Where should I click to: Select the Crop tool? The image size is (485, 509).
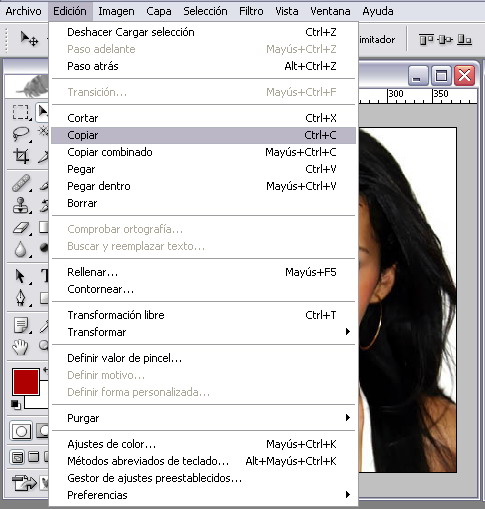pos(21,156)
